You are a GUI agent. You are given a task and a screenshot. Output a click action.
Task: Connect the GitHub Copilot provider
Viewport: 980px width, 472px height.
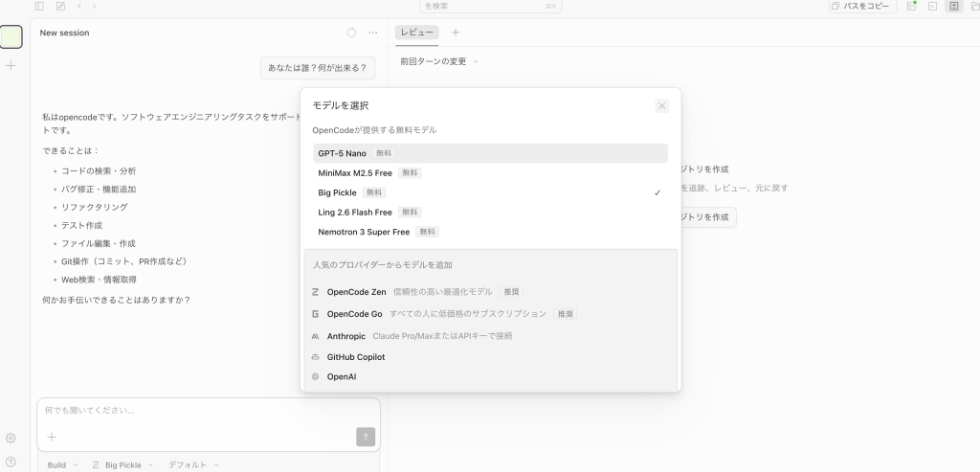coord(355,357)
